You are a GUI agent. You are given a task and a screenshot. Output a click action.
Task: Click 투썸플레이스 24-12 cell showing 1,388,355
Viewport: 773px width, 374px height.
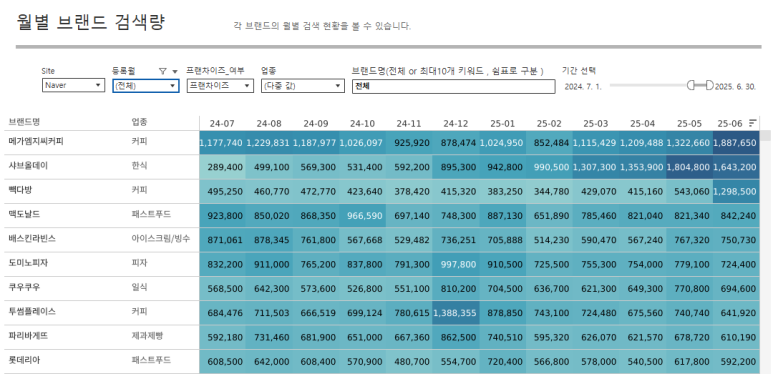[456, 313]
